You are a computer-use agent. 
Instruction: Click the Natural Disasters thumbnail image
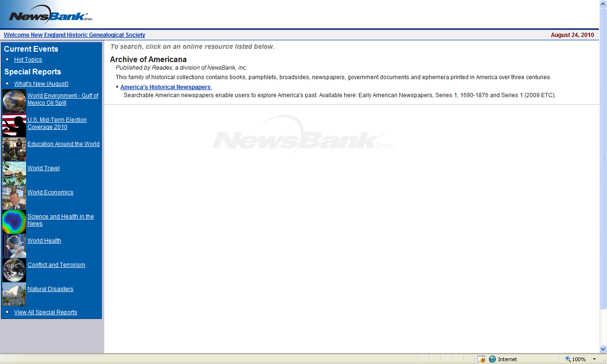14,294
